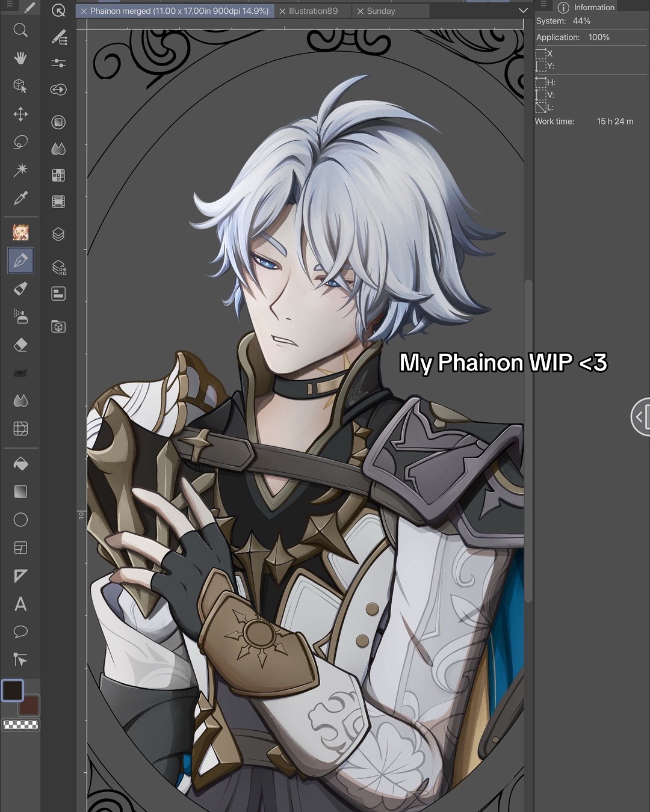Expand the collapsed right side panel handle
This screenshot has width=650, height=812.
640,416
